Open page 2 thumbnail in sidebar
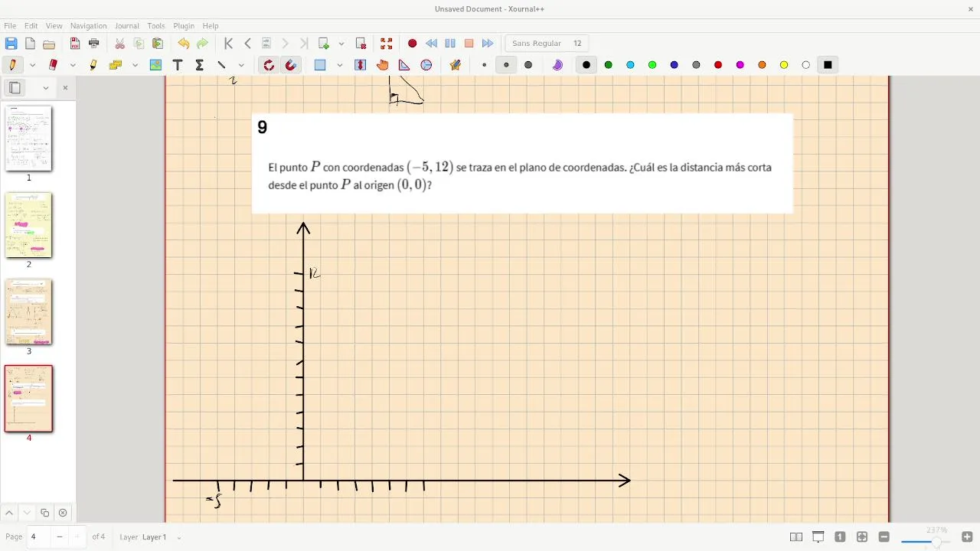980x551 pixels. pos(29,225)
